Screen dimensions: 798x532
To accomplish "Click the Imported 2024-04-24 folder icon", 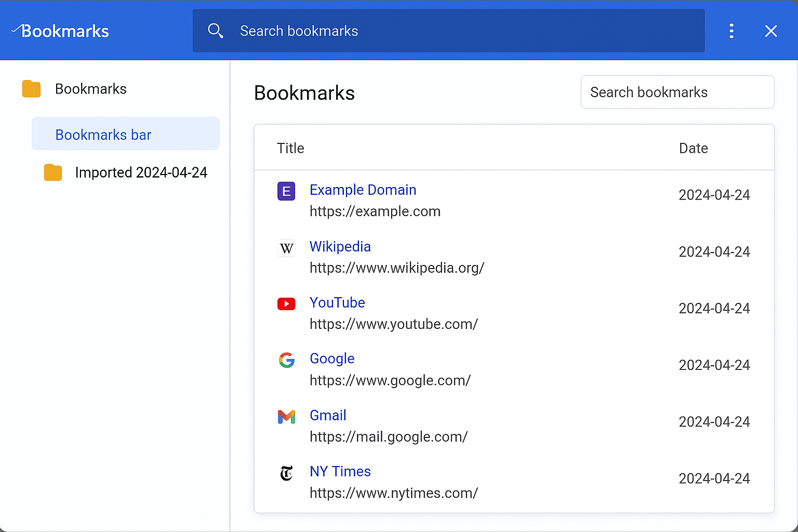I will click(52, 172).
